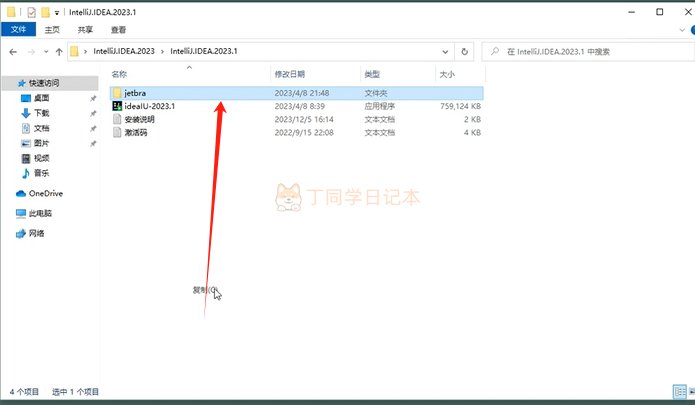Click IntelliJ.IDEA.2023 in the breadcrumb path
This screenshot has width=695, height=405.
pyautogui.click(x=124, y=51)
